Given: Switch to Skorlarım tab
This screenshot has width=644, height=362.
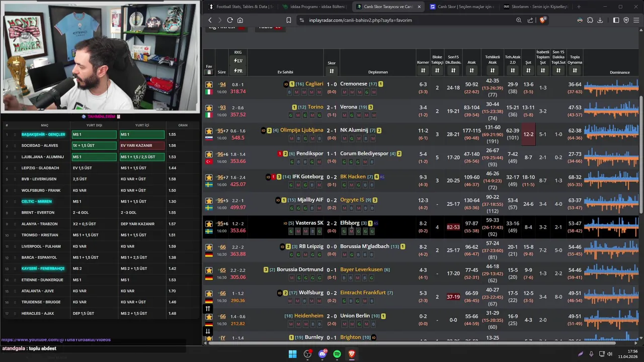Looking at the screenshot, I should click(x=535, y=7).
